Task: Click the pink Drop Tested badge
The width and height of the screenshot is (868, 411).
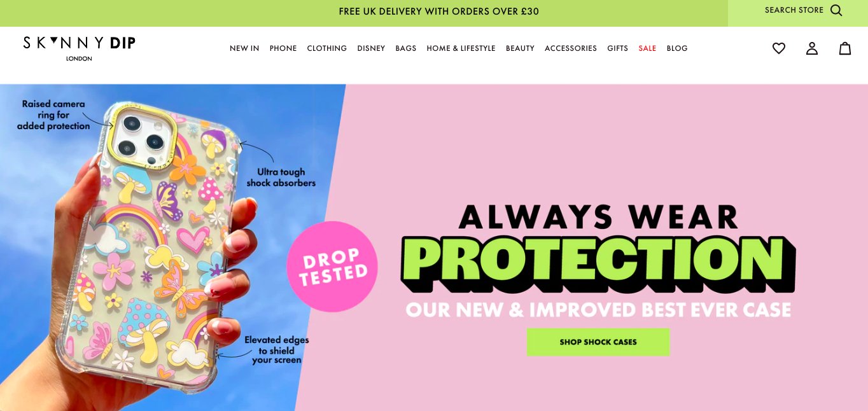Action: click(x=332, y=267)
